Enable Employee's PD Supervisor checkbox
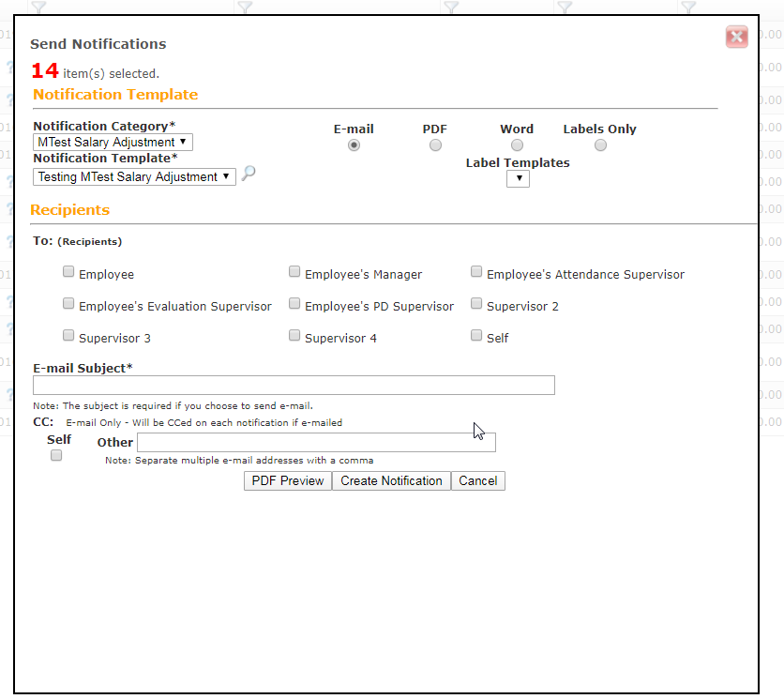This screenshot has height=699, width=784. pyautogui.click(x=294, y=304)
